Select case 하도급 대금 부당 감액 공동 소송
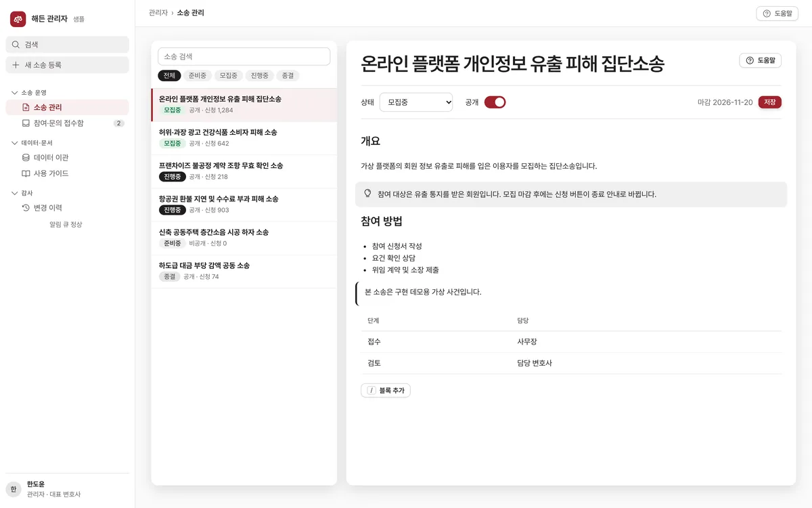Image resolution: width=812 pixels, height=508 pixels. (x=244, y=271)
